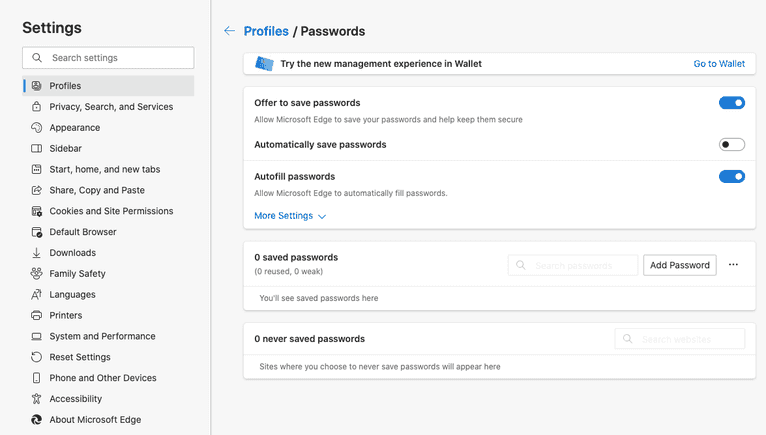Click the Downloads arrow icon
The image size is (766, 435).
(x=37, y=253)
